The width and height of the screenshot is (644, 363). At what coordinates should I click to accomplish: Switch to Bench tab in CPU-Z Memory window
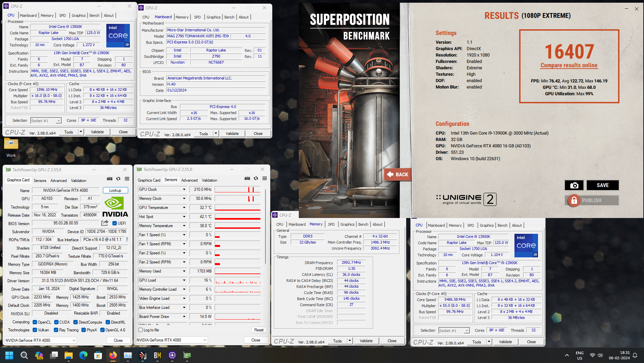click(363, 224)
